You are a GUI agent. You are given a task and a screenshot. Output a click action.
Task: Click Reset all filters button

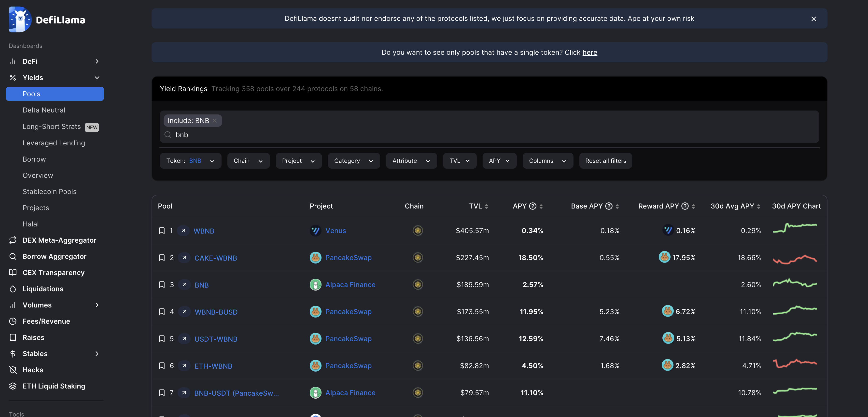(605, 161)
